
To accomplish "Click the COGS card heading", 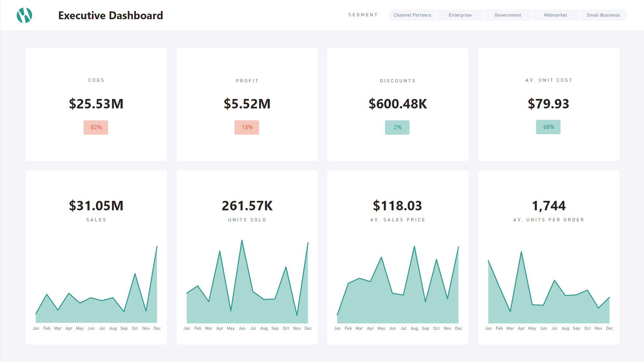I will tap(96, 80).
